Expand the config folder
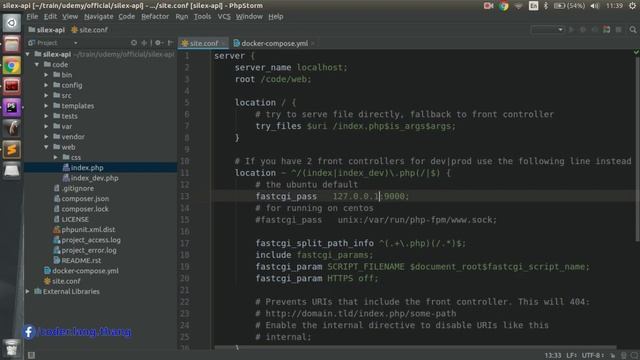 (46, 85)
